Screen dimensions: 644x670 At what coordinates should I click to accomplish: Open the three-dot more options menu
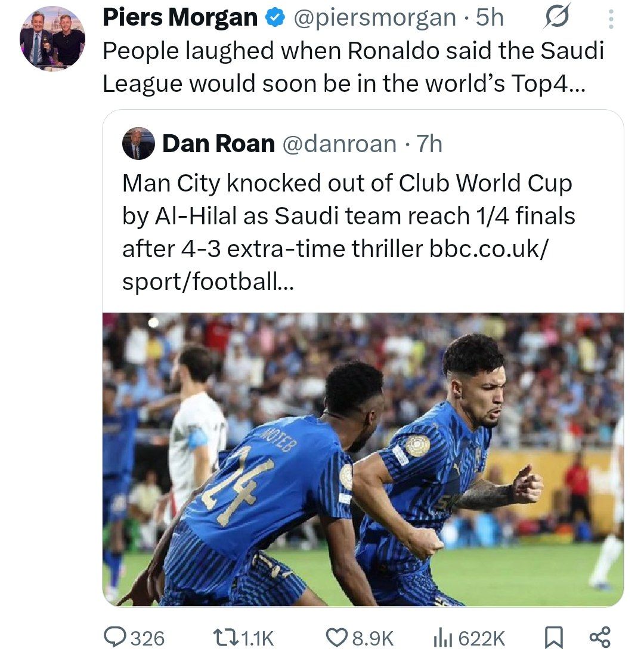click(610, 18)
